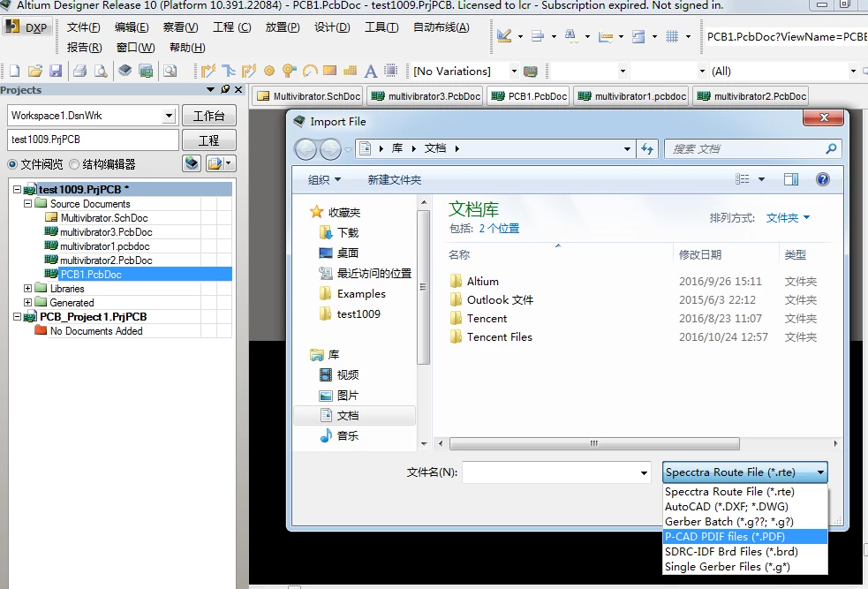Switch to the Multivibrator.SchDoc tab
The height and width of the screenshot is (589, 868).
coord(309,96)
